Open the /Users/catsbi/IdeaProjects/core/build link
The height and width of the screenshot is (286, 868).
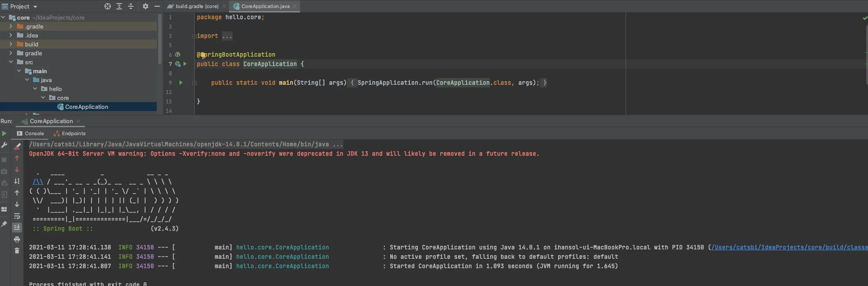[x=789, y=247]
